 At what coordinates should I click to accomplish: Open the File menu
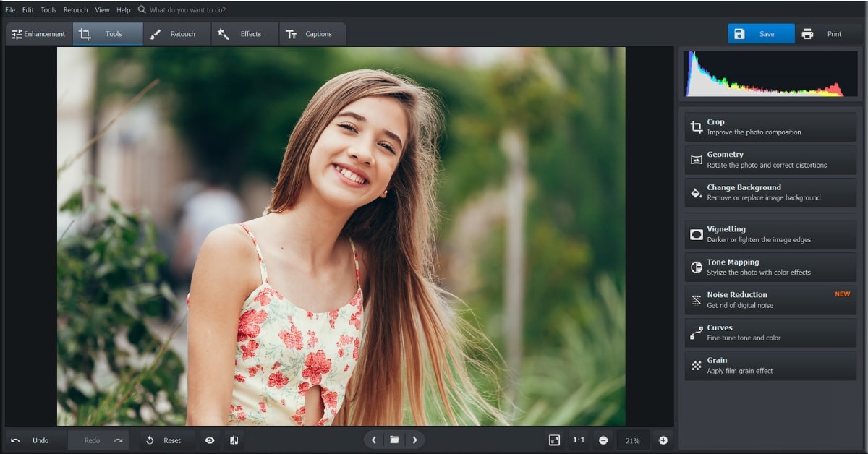click(x=10, y=10)
